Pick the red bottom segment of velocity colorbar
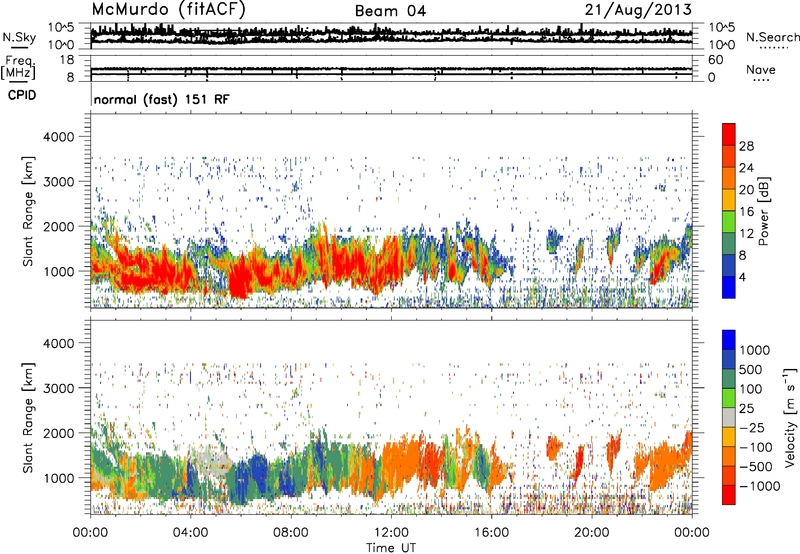The width and height of the screenshot is (800, 554). (729, 495)
